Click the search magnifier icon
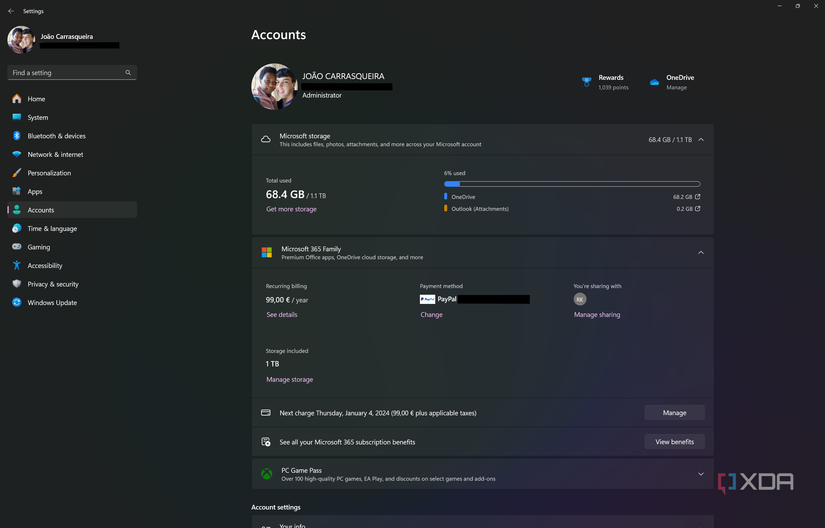This screenshot has width=825, height=528. [x=128, y=73]
